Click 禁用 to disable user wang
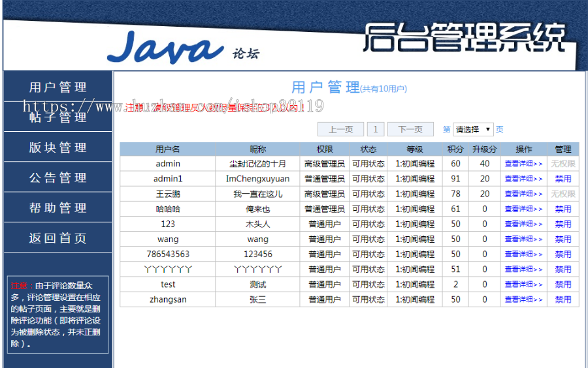 (563, 239)
